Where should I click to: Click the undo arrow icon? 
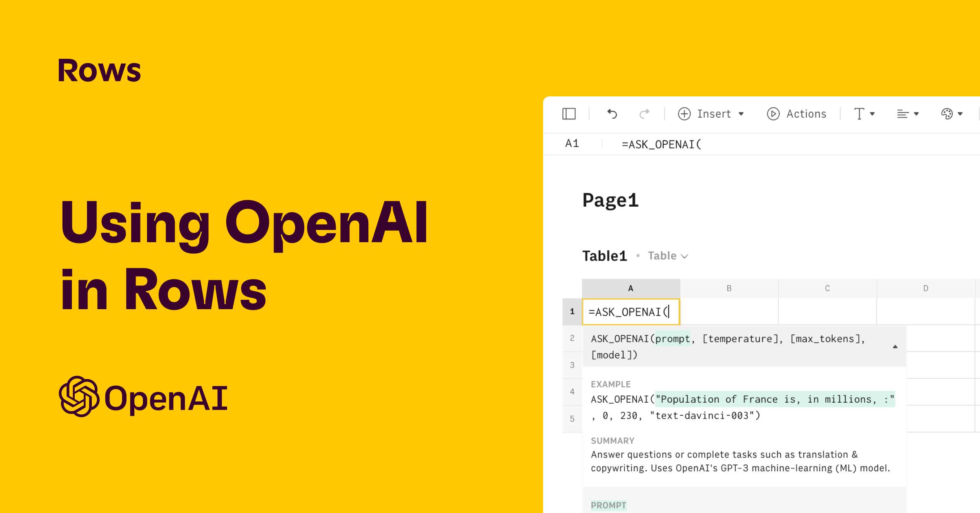[x=612, y=114]
